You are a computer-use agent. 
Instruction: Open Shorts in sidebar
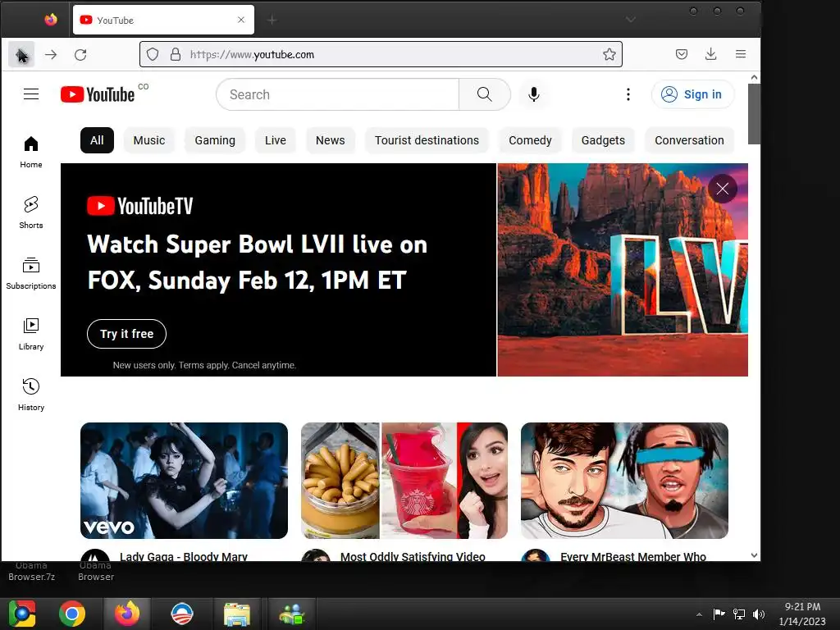point(31,212)
